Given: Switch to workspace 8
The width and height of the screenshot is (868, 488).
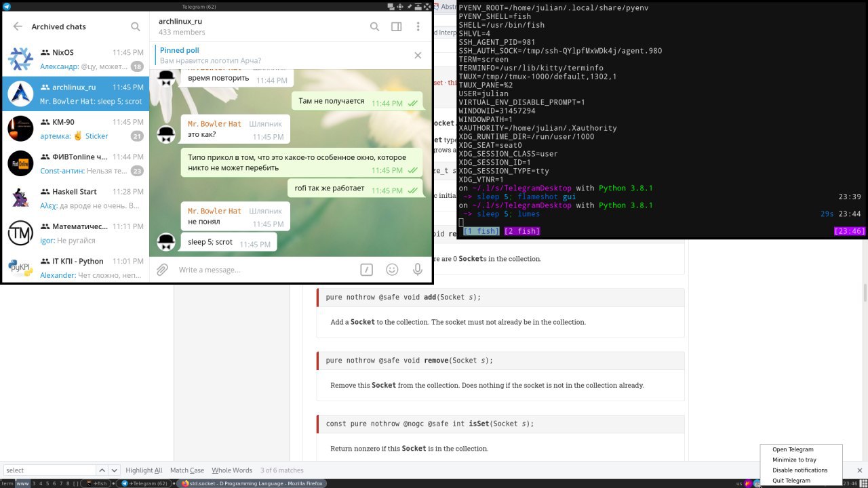Looking at the screenshot, I should click(68, 483).
